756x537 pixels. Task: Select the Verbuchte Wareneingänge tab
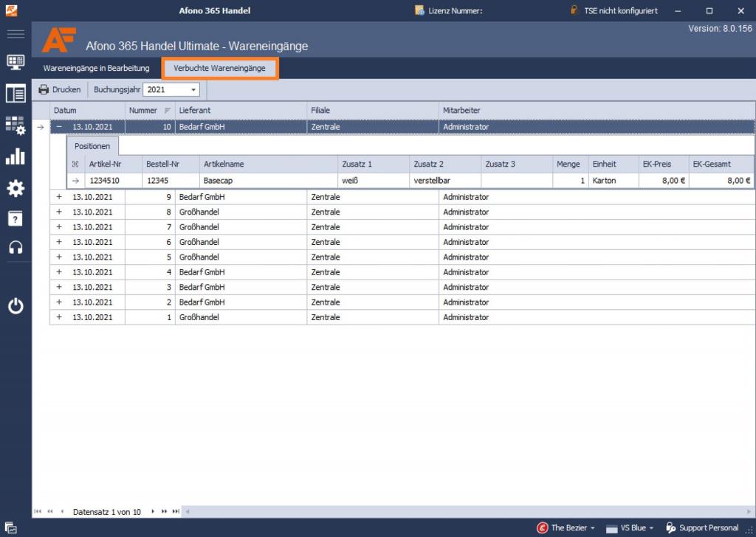point(220,68)
